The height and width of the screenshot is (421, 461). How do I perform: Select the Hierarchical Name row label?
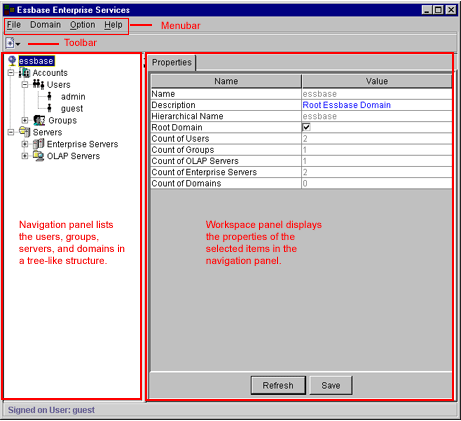[x=187, y=116]
